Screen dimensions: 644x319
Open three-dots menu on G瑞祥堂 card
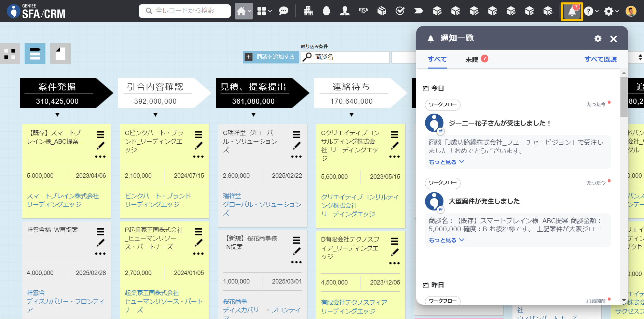point(297,157)
